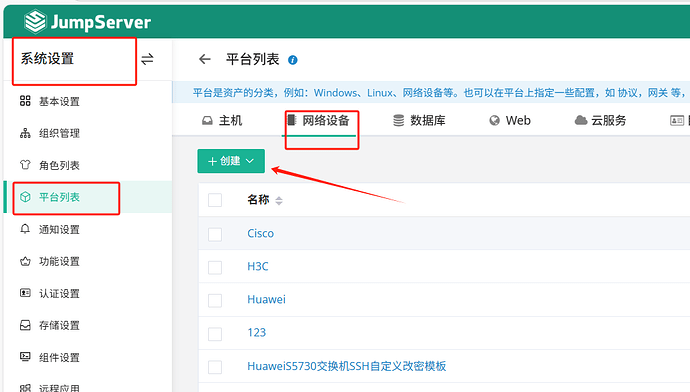Image resolution: width=690 pixels, height=392 pixels.
Task: Switch to the 数据库 tab
Action: [x=419, y=121]
